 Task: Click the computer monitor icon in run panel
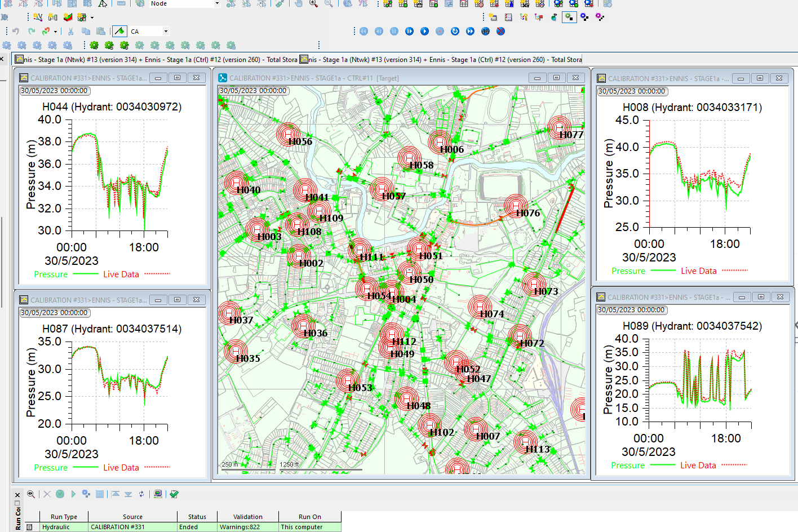click(158, 494)
